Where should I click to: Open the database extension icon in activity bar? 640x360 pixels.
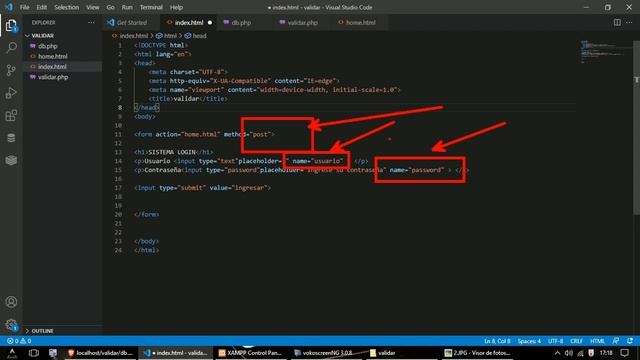point(11,138)
